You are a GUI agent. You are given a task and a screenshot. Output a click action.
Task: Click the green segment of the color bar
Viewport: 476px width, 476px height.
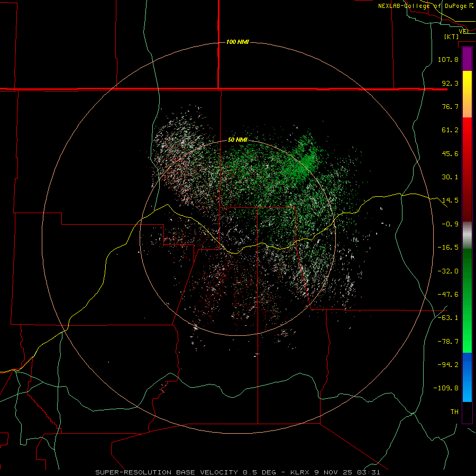click(x=467, y=300)
